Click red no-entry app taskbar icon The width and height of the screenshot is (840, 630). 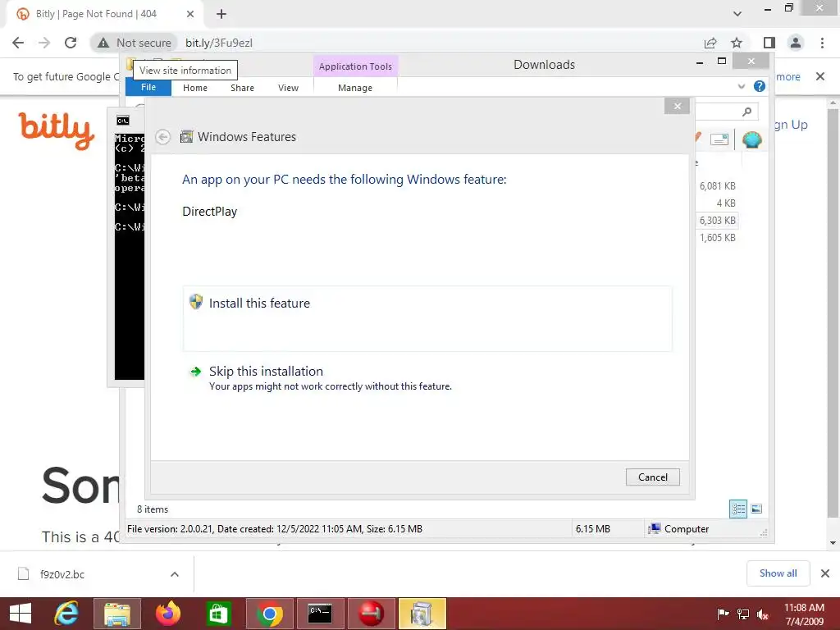pyautogui.click(x=371, y=614)
